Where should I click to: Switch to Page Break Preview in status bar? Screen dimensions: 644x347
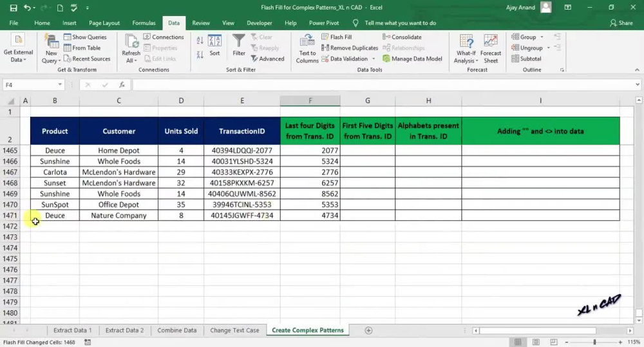click(554, 342)
